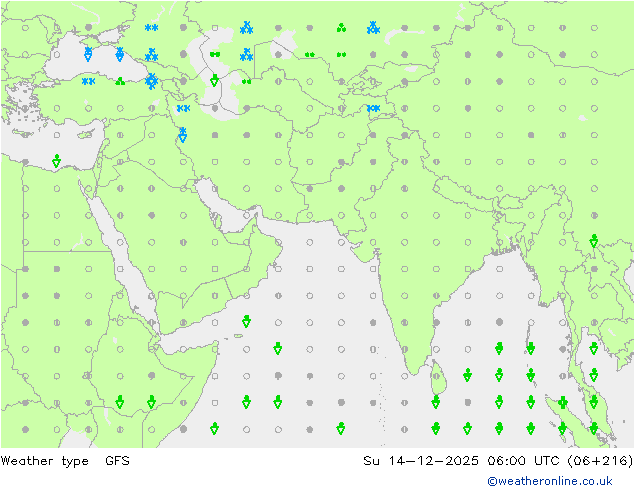Click the double snowflake symbol near Tajikistan

(373, 108)
